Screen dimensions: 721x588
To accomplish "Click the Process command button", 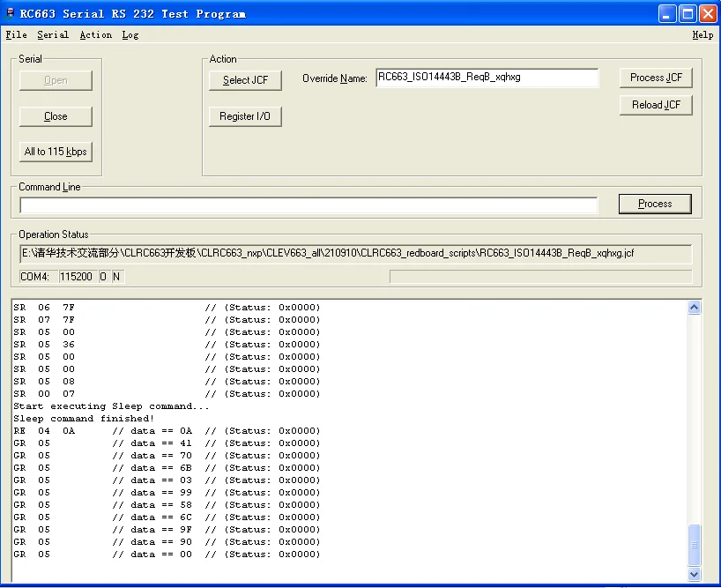I will point(655,204).
